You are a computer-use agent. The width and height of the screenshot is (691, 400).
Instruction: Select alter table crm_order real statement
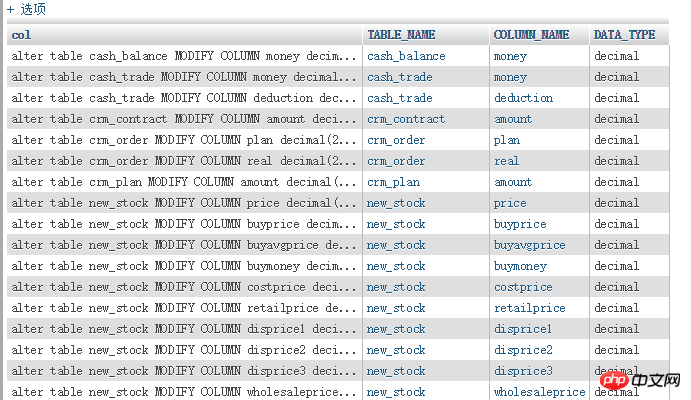click(184, 161)
